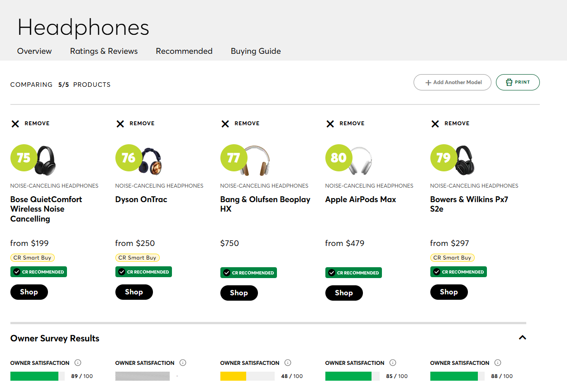Screen dimensions: 567x392
Task: Click the yellow Beoplay HX satisfaction bar
Action: (x=233, y=376)
